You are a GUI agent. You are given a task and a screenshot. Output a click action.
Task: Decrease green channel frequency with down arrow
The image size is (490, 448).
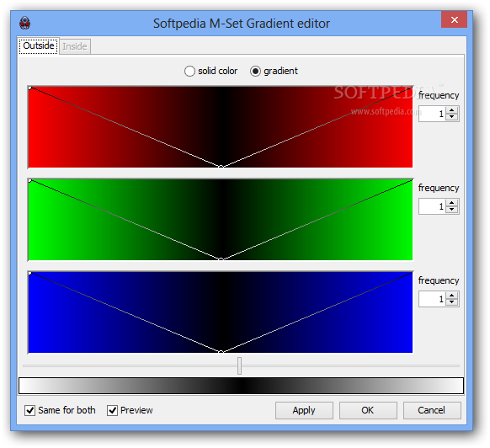(x=451, y=210)
